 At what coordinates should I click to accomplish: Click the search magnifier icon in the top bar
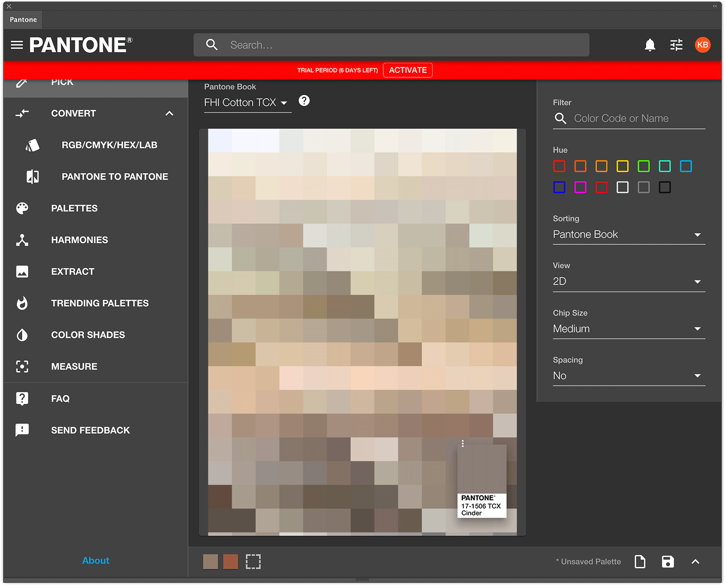coord(212,45)
